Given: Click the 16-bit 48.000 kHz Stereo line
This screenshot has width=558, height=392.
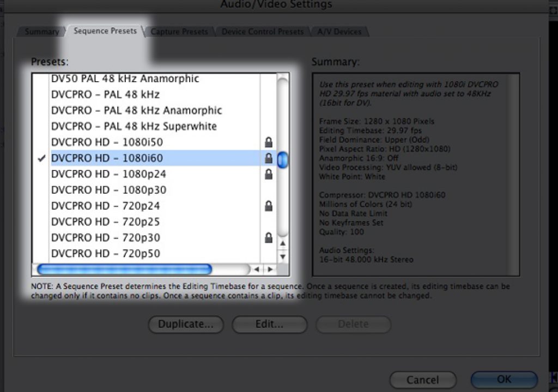Looking at the screenshot, I should [366, 259].
